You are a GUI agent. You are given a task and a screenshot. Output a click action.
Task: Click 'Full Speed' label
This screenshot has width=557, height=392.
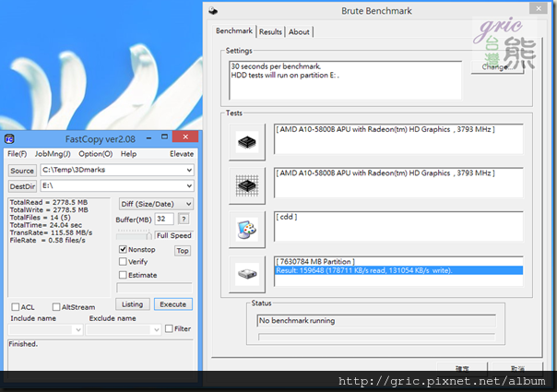coord(174,235)
